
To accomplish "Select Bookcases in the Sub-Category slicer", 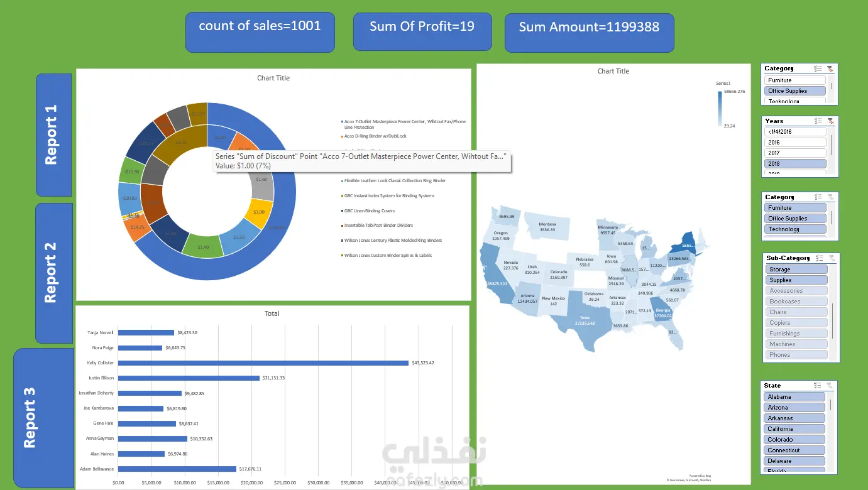I will [797, 302].
